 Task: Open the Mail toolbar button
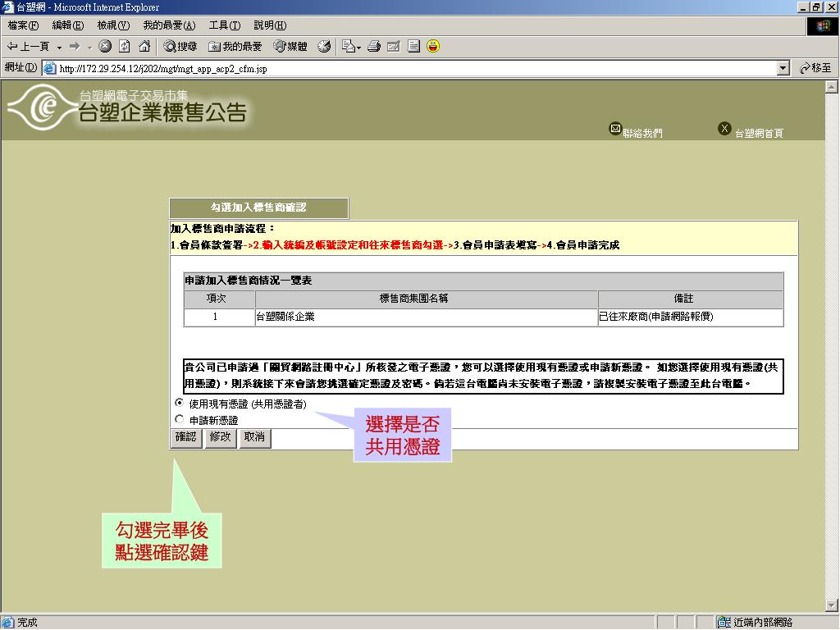[x=351, y=47]
